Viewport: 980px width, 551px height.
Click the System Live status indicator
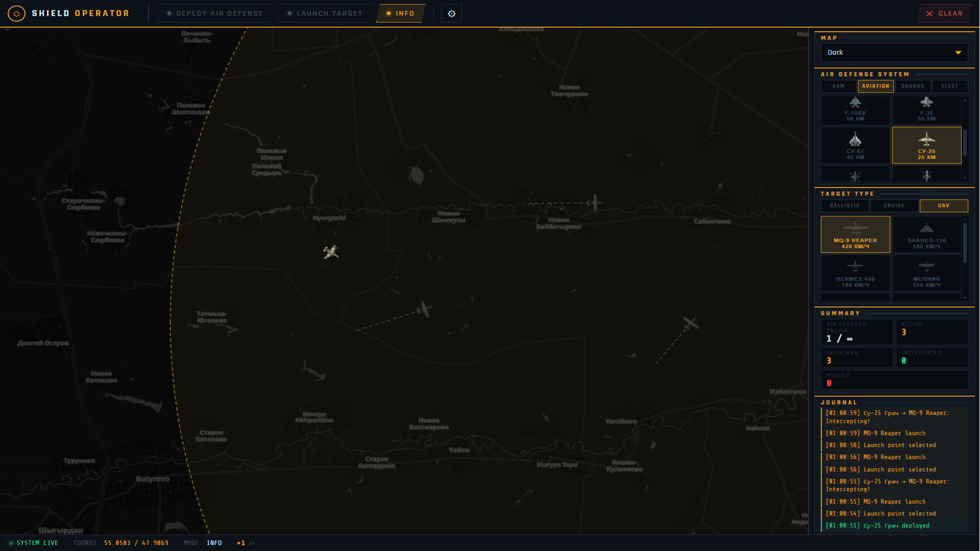(34, 543)
